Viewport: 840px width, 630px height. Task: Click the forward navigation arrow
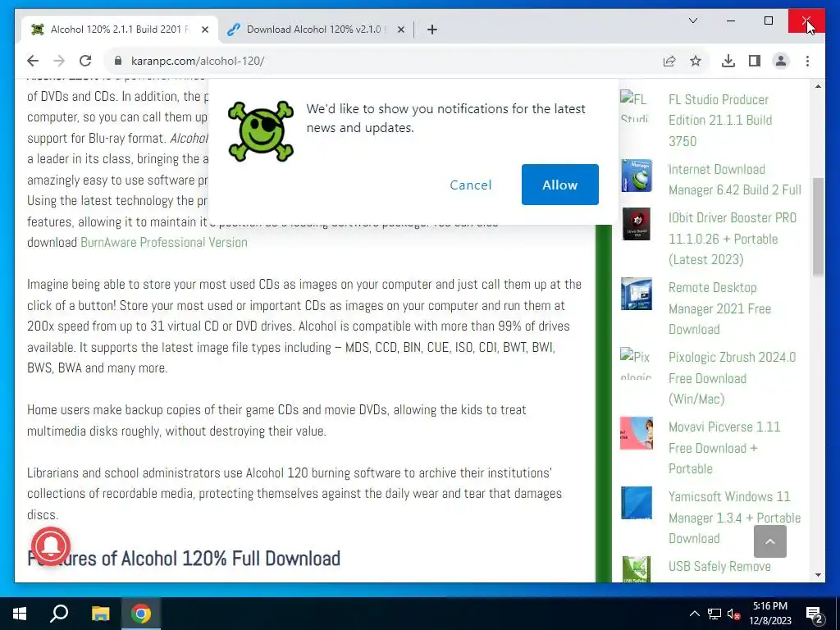point(59,61)
